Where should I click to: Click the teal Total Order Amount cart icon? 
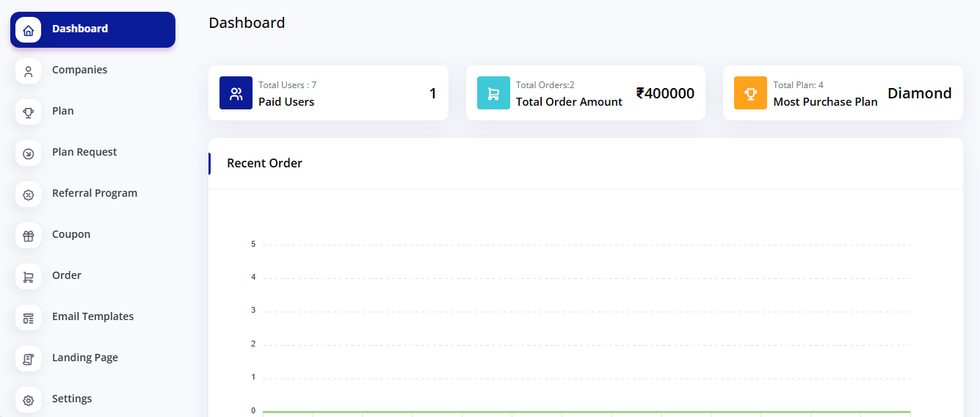pyautogui.click(x=493, y=93)
